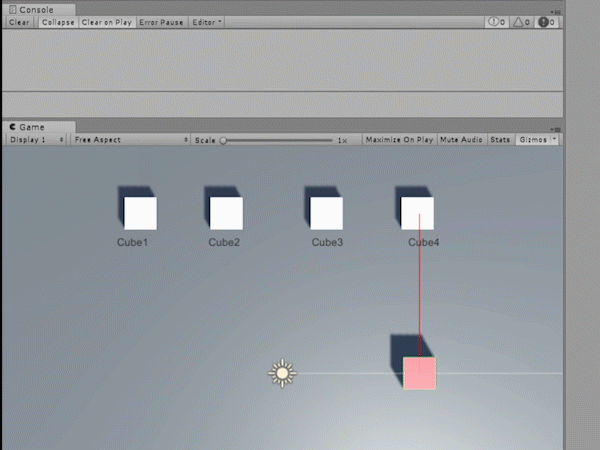The height and width of the screenshot is (450, 600).
Task: Toggle warning messages counter icon
Action: click(x=521, y=22)
